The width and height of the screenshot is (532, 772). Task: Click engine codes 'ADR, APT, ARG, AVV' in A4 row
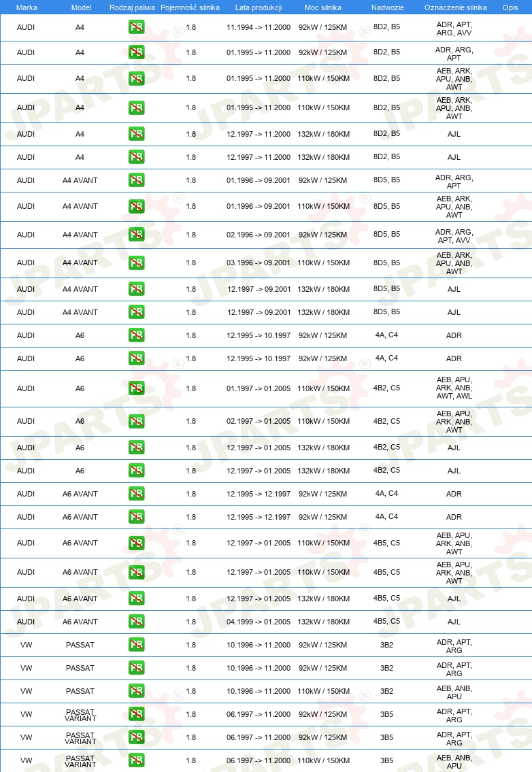point(454,29)
